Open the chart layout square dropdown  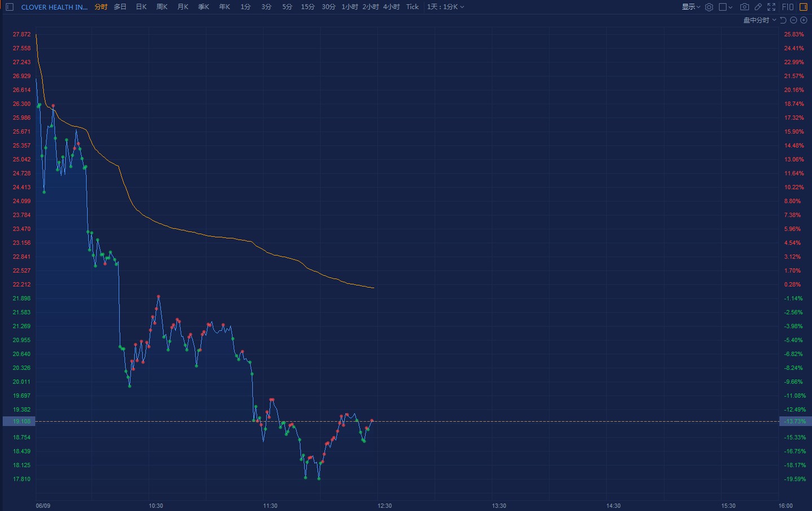725,7
